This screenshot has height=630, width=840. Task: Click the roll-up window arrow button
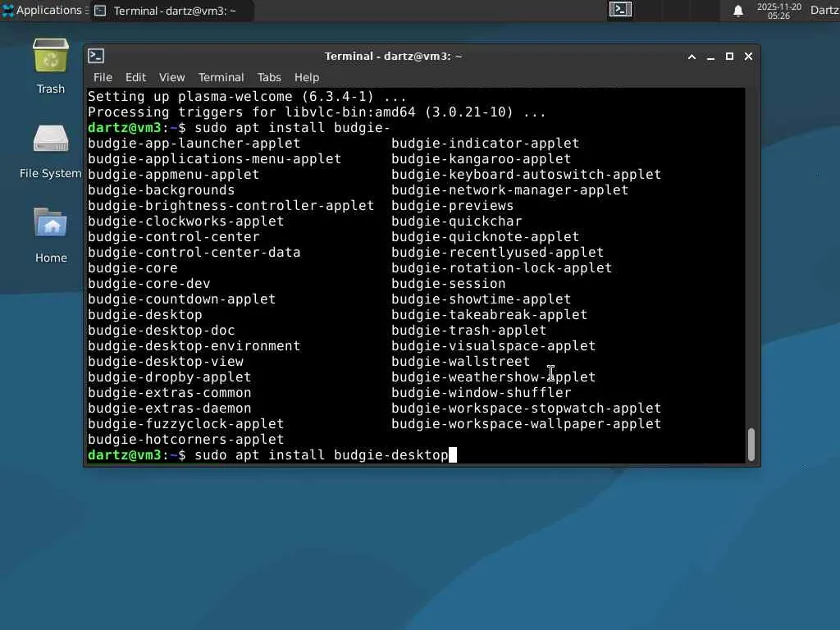(692, 57)
